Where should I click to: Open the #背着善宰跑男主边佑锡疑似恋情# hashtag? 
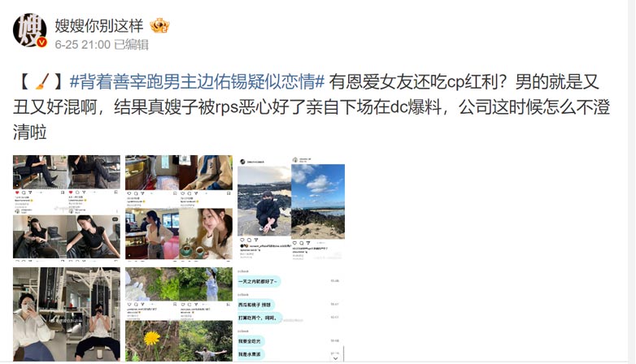click(x=197, y=81)
